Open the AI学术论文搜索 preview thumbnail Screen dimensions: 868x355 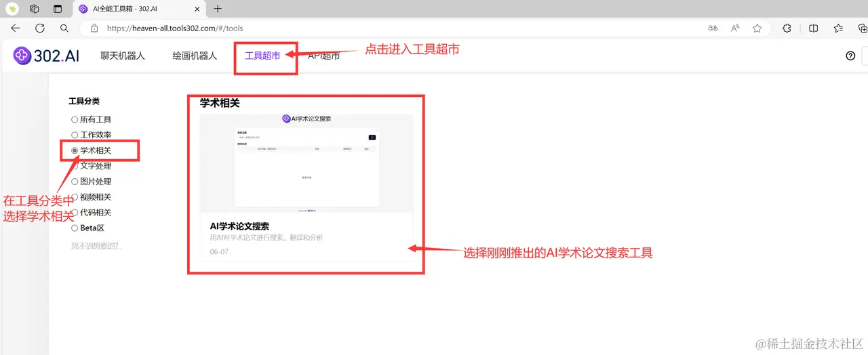click(307, 163)
